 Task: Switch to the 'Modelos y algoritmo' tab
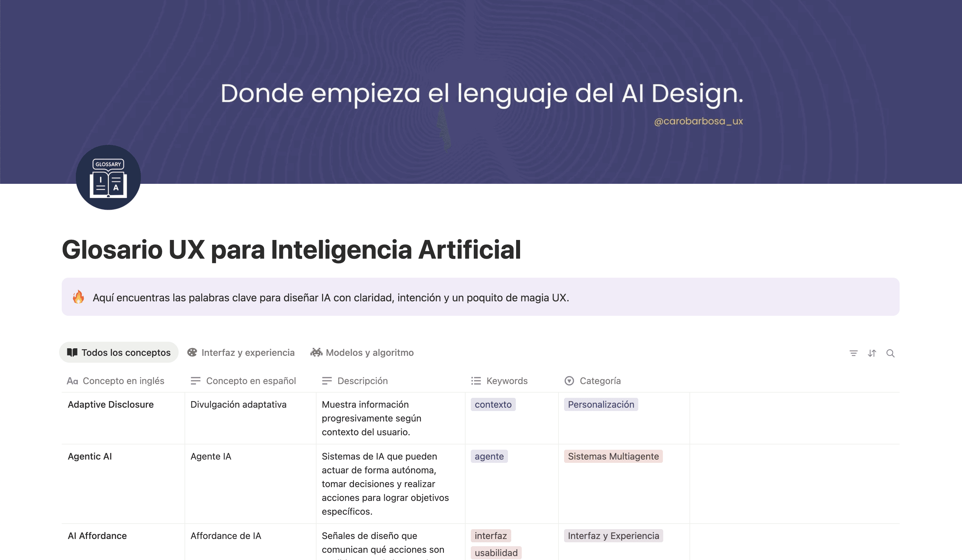[362, 352]
